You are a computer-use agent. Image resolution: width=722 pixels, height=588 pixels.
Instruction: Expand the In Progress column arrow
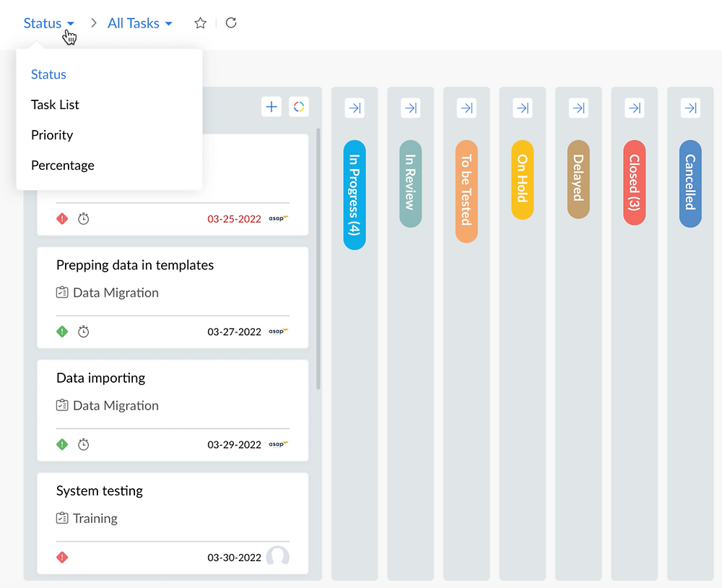pos(355,108)
